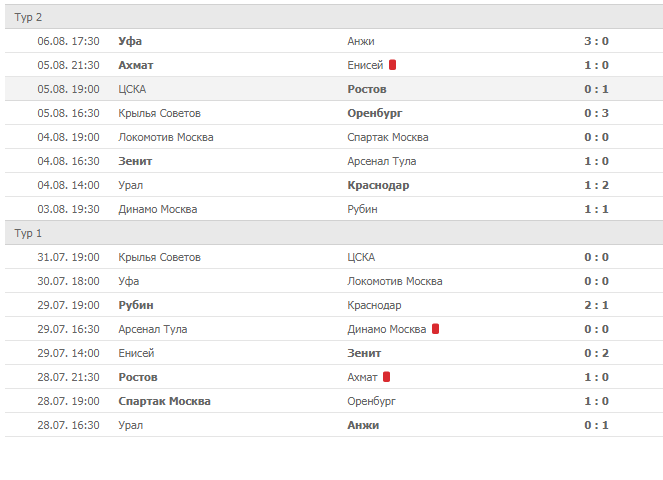Image resolution: width=663 pixels, height=480 pixels.
Task: Click the red card icon next to Енисей
Action: point(393,65)
